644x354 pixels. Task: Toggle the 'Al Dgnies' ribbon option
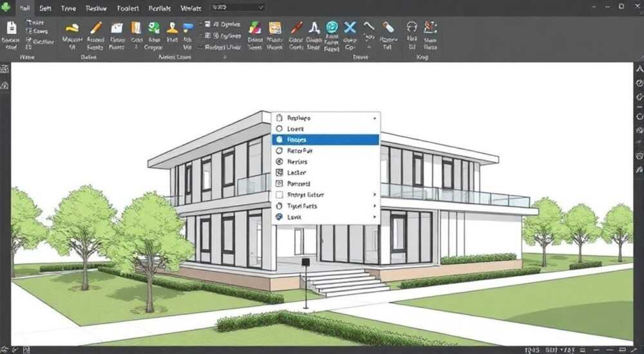point(222,24)
